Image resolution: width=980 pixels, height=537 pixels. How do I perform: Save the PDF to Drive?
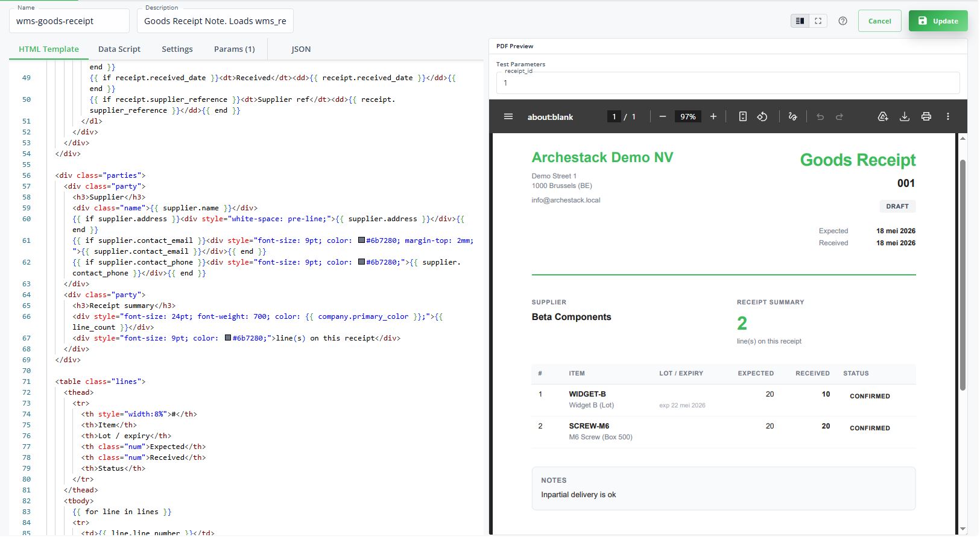coord(883,116)
